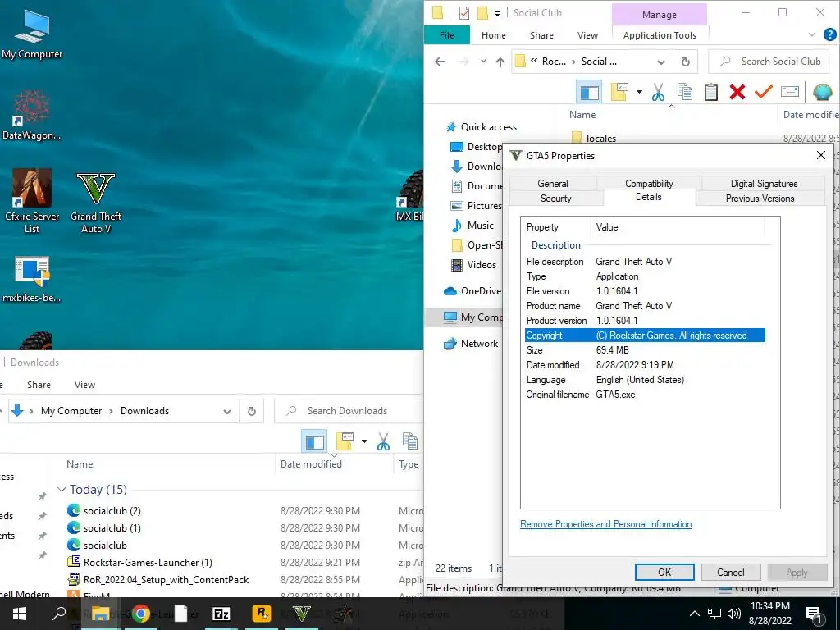This screenshot has width=840, height=630.
Task: Click OK in GTA5 Properties
Action: [x=664, y=572]
